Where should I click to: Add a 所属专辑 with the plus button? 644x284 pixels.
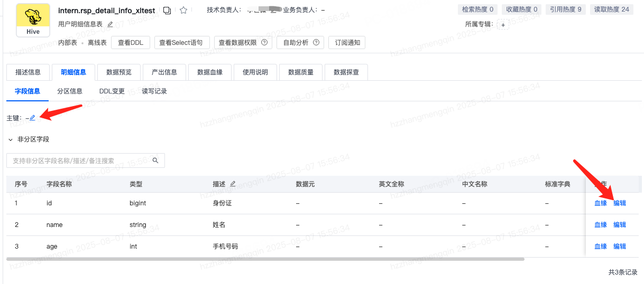[x=503, y=24]
